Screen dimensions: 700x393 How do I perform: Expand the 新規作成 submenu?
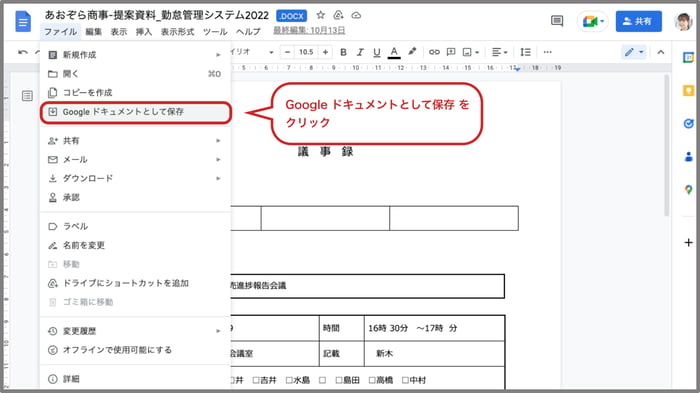(x=135, y=54)
